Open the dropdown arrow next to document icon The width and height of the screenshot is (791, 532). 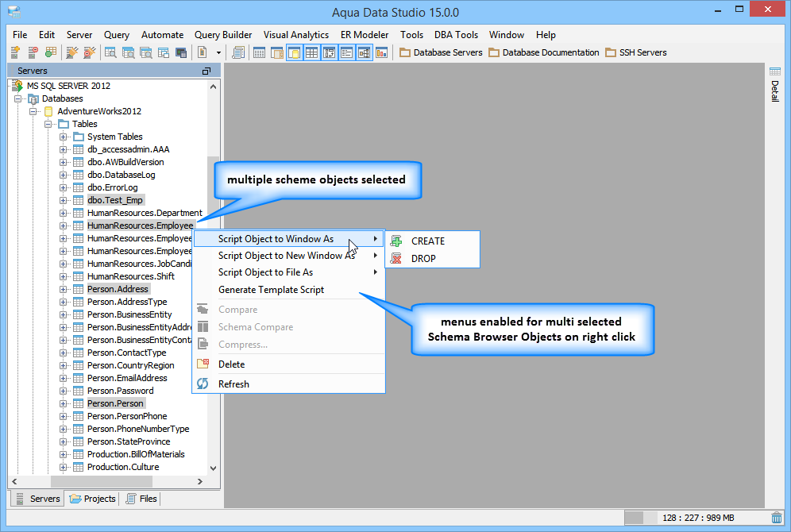pos(218,52)
